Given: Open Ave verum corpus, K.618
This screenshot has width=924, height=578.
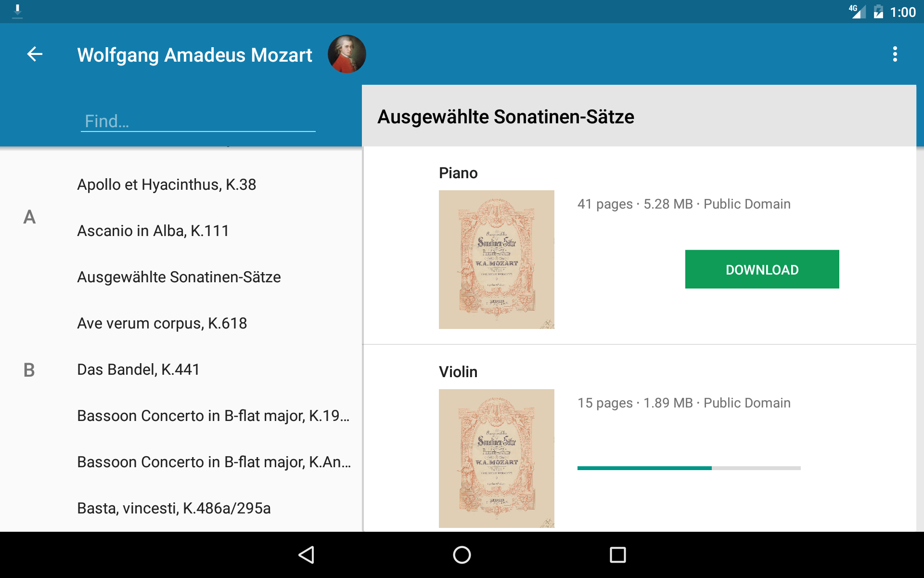Looking at the screenshot, I should [x=162, y=323].
